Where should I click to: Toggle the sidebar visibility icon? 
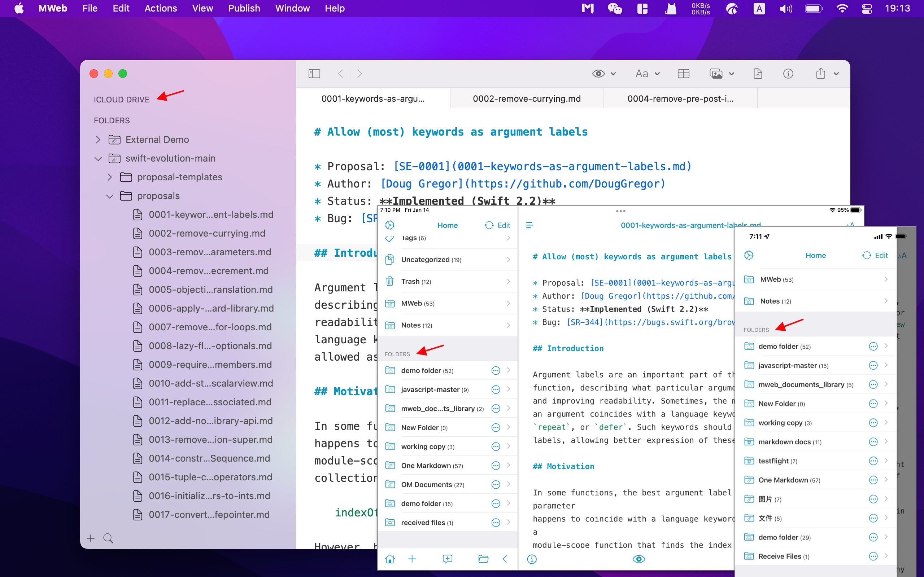(x=314, y=73)
